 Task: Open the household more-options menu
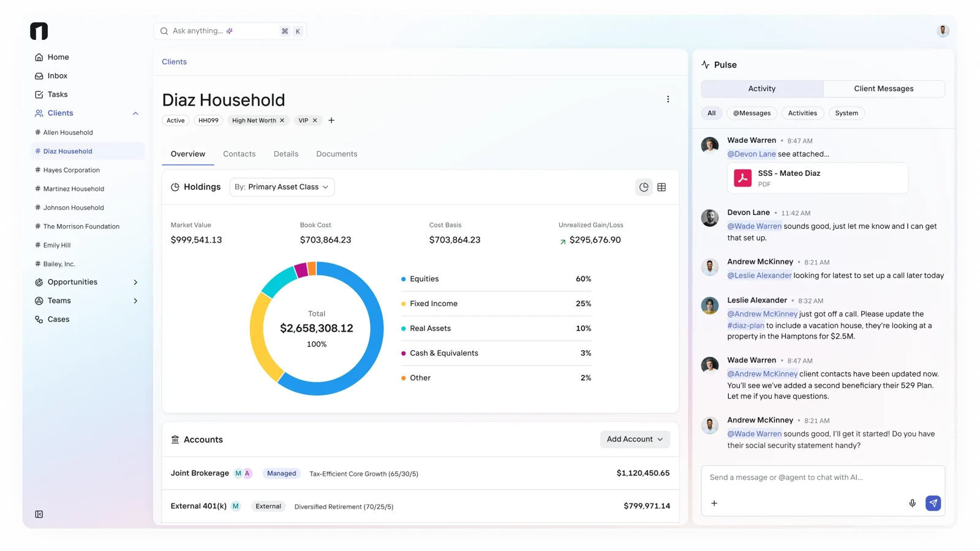(668, 99)
